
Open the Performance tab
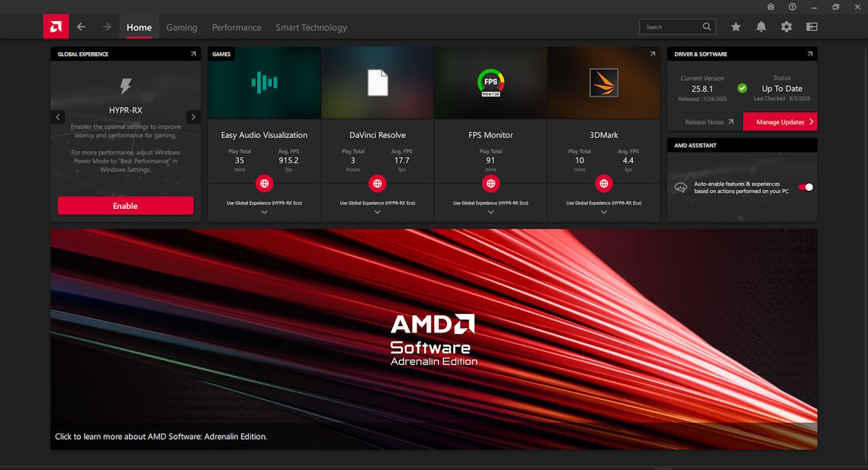click(x=236, y=27)
